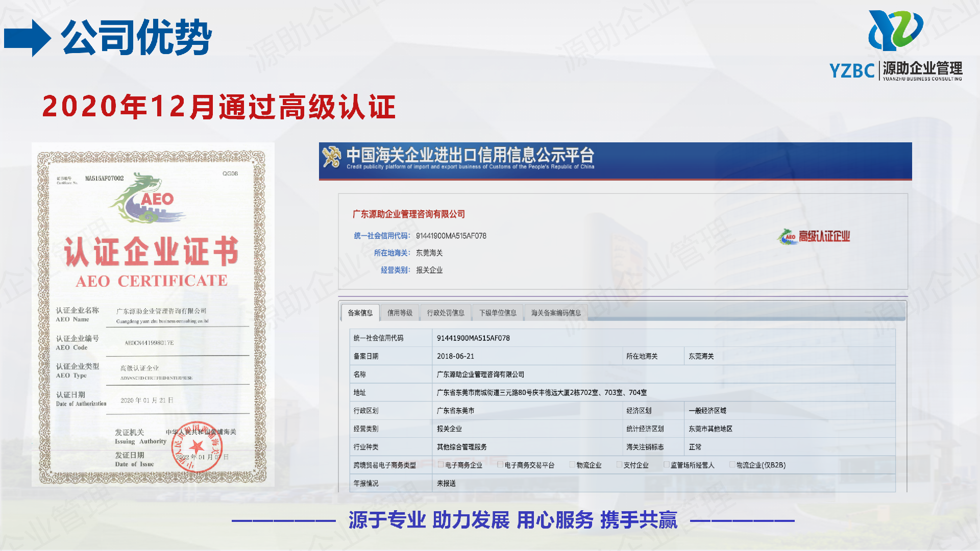Image resolution: width=980 pixels, height=551 pixels.
Task: Click the AEO CERTIFICATE title on the certificate
Action: click(x=152, y=281)
